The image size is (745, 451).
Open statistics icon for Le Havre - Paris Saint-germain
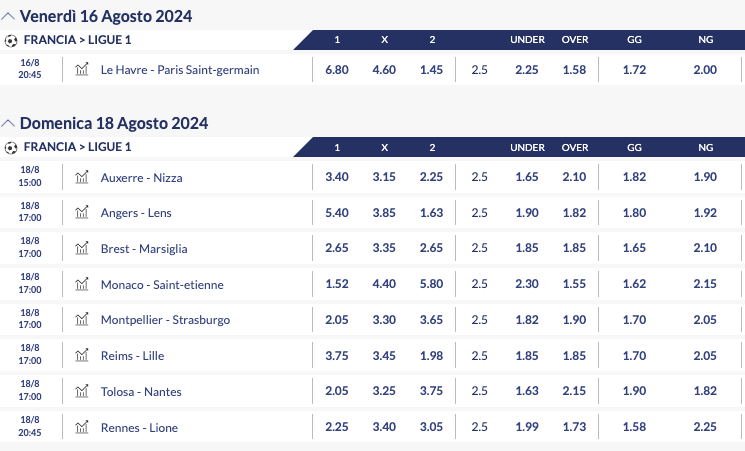point(82,70)
